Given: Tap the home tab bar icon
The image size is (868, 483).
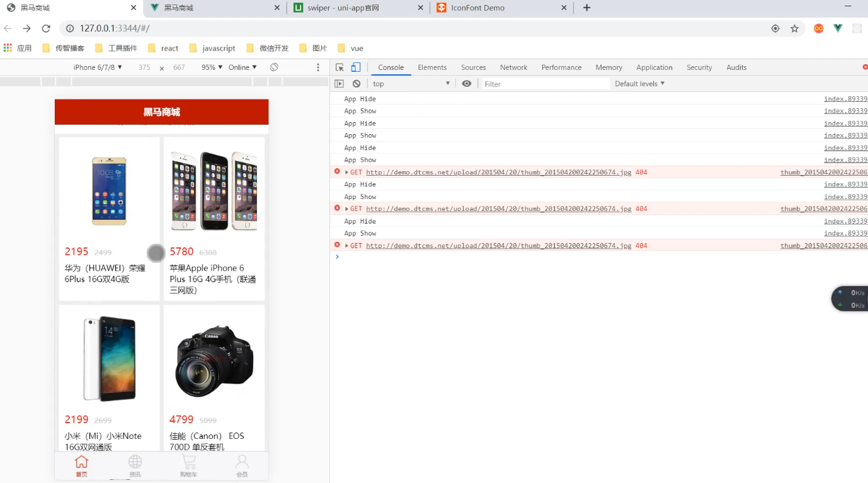Looking at the screenshot, I should [81, 467].
